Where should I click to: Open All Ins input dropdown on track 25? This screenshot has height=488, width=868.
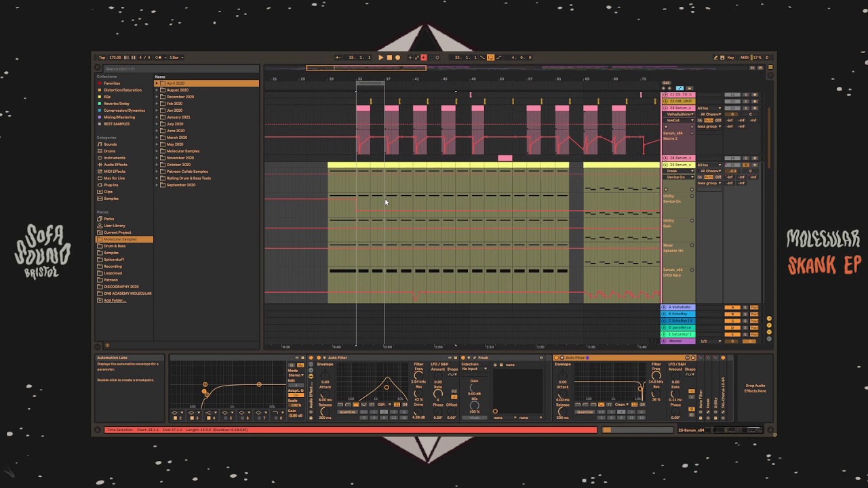[x=709, y=165]
